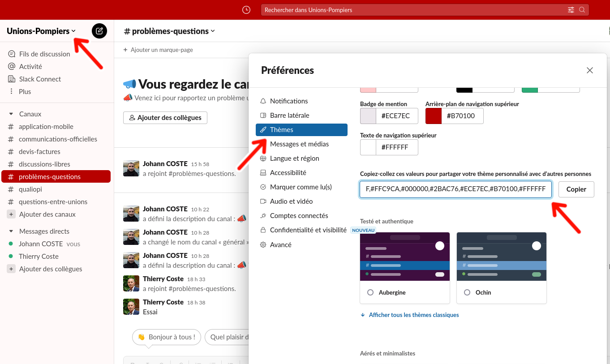Click the Aubergine theme preview thumbnail

click(x=405, y=257)
